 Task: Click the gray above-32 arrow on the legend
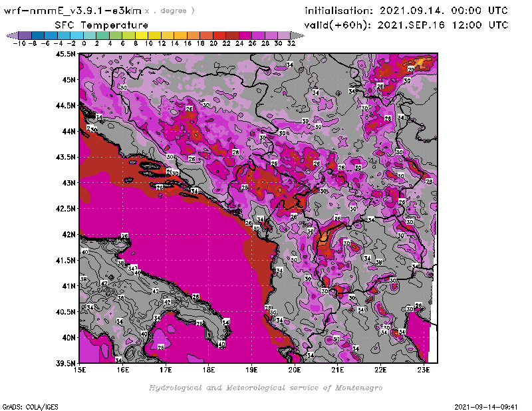(297, 35)
